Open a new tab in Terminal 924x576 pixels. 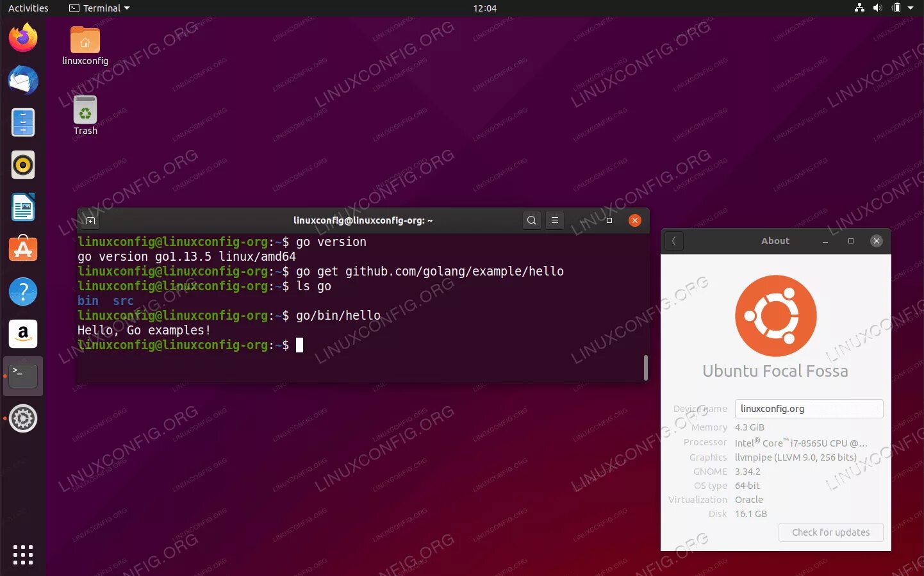click(x=90, y=220)
